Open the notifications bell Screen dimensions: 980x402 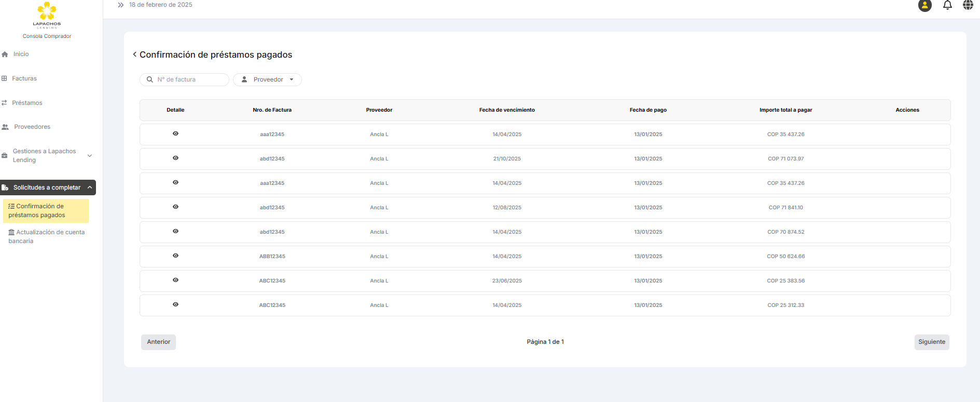click(x=947, y=5)
